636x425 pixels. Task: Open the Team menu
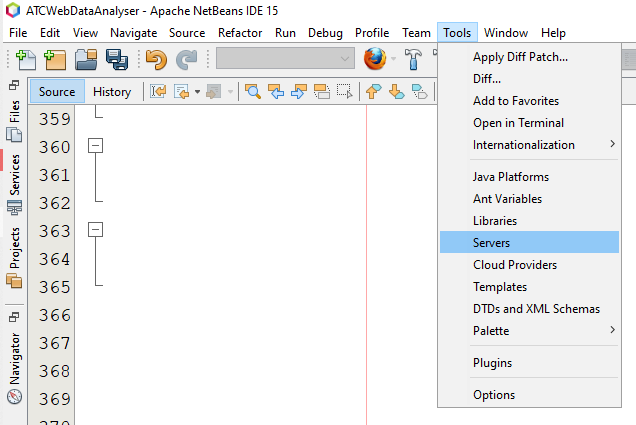416,33
